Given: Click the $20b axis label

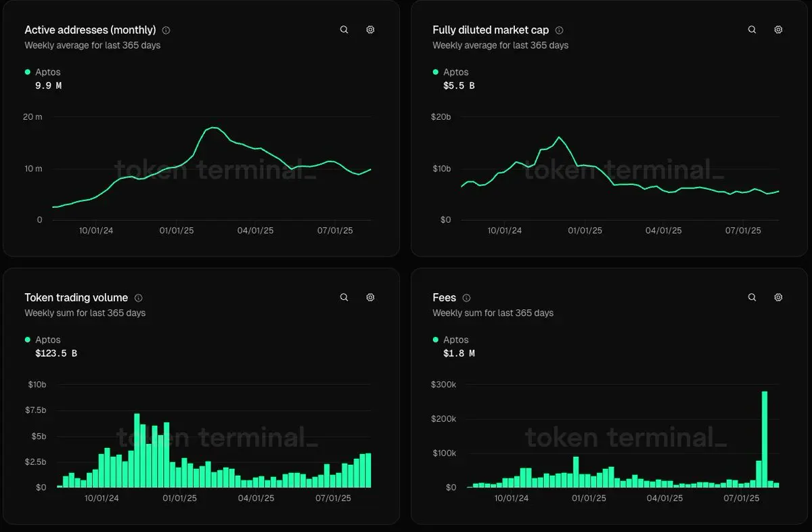Looking at the screenshot, I should point(441,117).
